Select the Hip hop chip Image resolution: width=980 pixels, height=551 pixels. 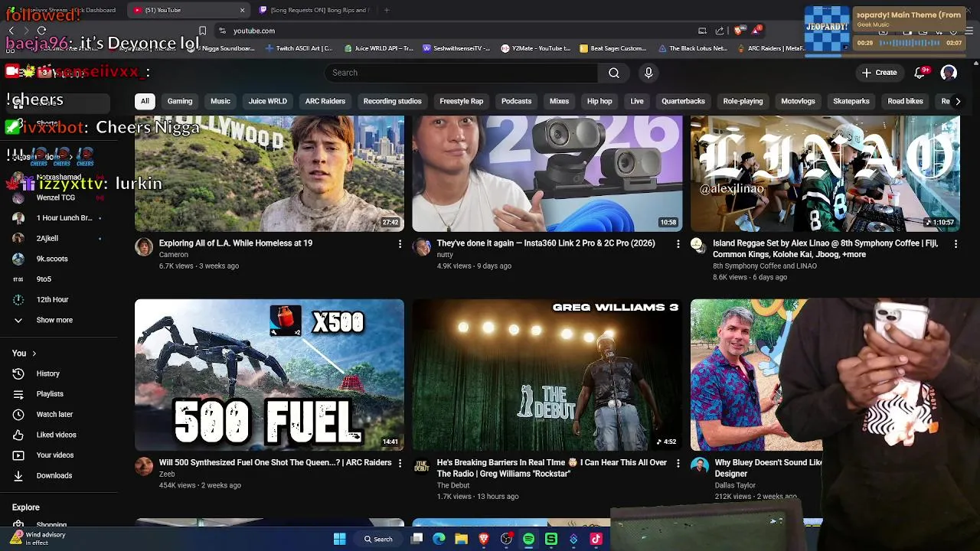[599, 101]
